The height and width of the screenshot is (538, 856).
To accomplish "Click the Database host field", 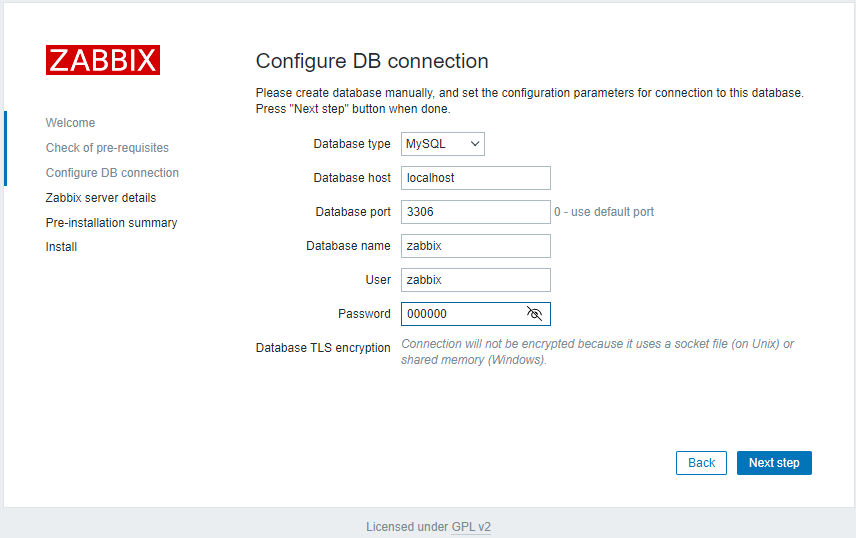I will pyautogui.click(x=475, y=178).
